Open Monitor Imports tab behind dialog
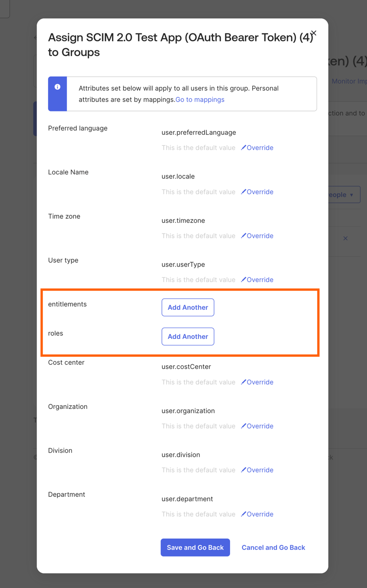 (x=349, y=81)
